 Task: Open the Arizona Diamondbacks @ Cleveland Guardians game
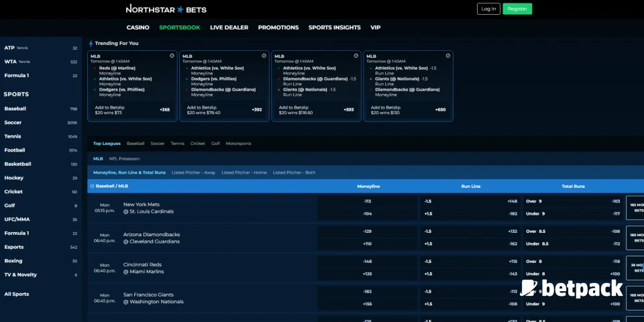click(x=152, y=237)
